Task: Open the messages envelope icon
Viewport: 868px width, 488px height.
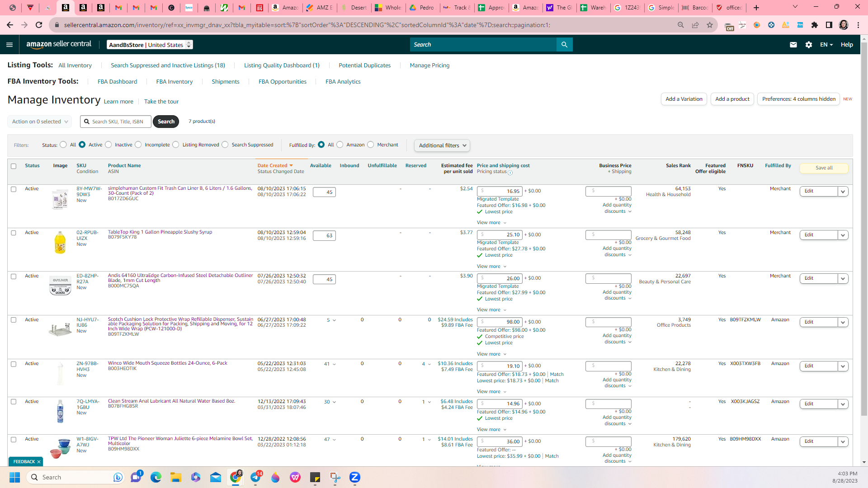Action: coord(793,45)
